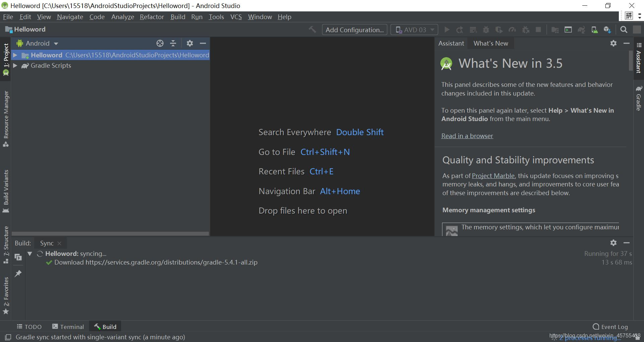Screen dimensions: 644x342
Task: Open Project panel gear settings
Action: [x=190, y=43]
